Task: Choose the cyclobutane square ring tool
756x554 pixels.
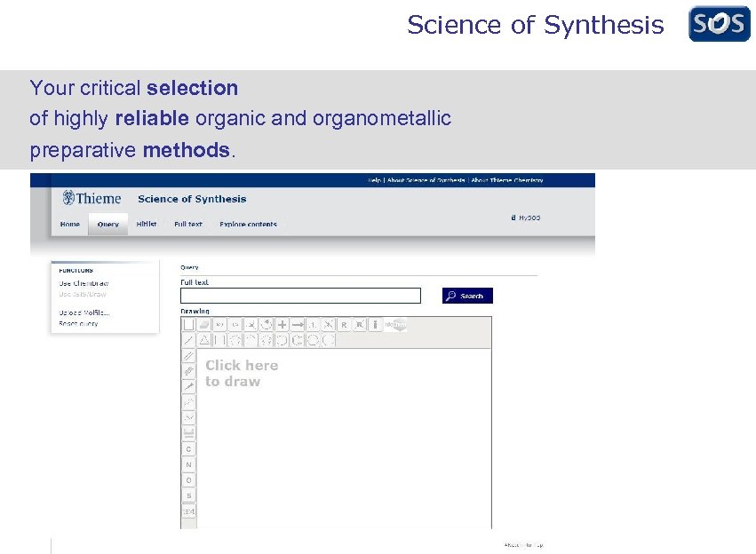Action: 219,340
